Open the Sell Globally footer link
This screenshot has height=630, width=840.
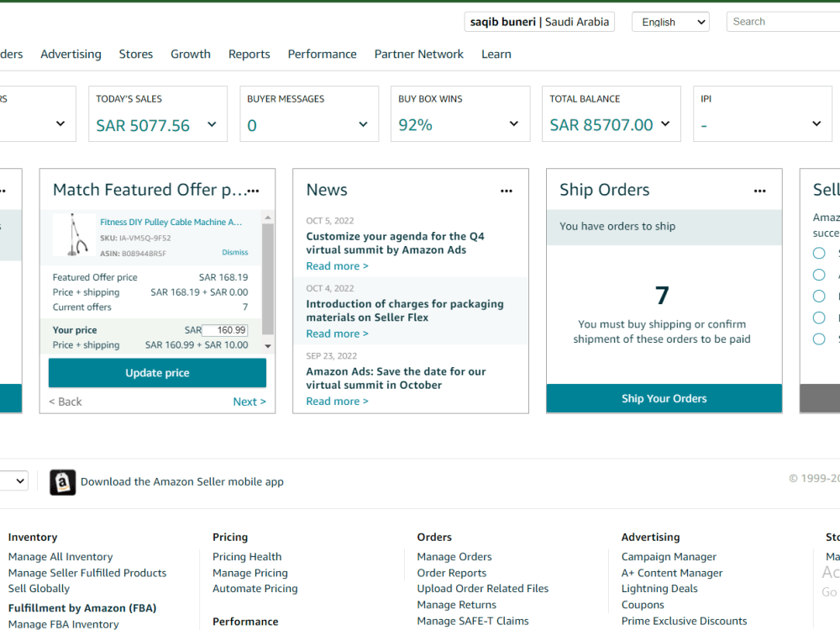[39, 588]
